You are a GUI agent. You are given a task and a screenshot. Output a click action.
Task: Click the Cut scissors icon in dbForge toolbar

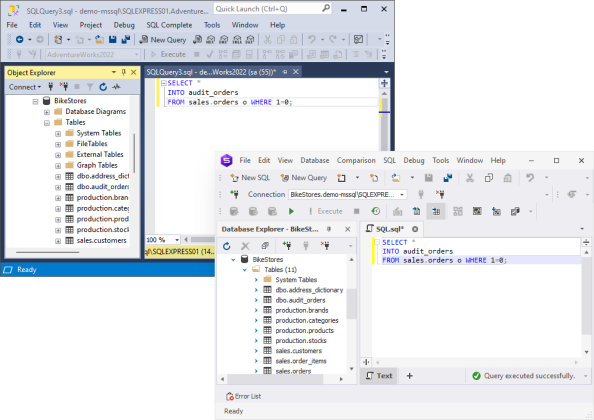pyautogui.click(x=470, y=178)
